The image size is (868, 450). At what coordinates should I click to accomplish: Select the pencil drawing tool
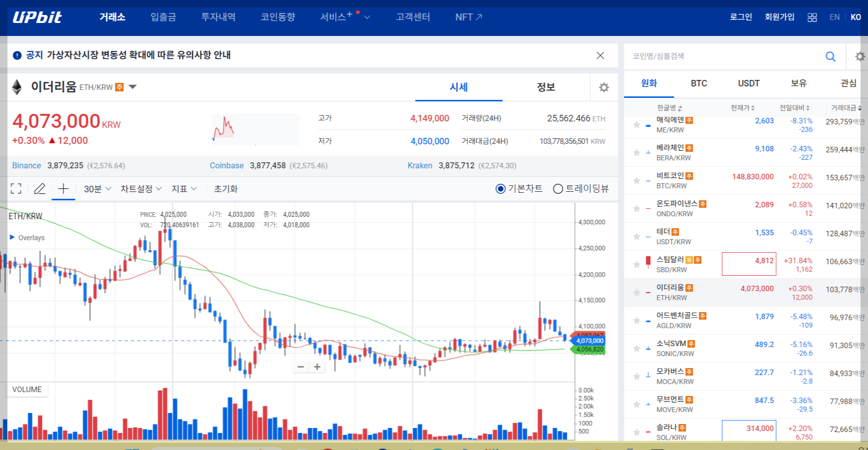click(x=39, y=189)
